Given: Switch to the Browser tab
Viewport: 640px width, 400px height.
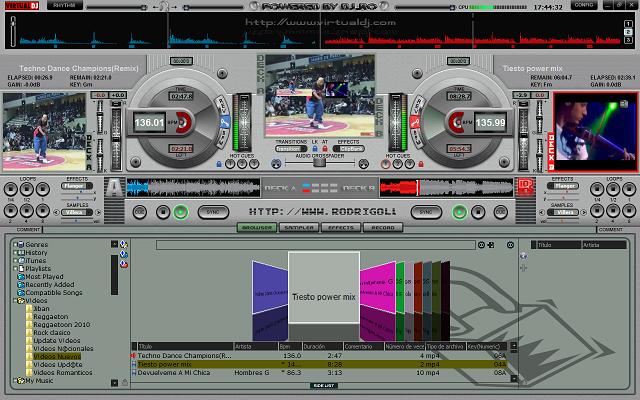Looking at the screenshot, I should (257, 227).
